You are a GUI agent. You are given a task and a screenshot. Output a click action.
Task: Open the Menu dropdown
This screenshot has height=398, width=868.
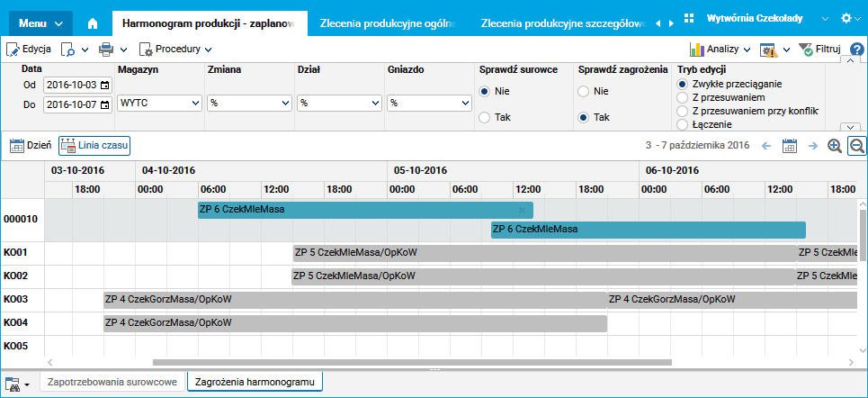41,23
